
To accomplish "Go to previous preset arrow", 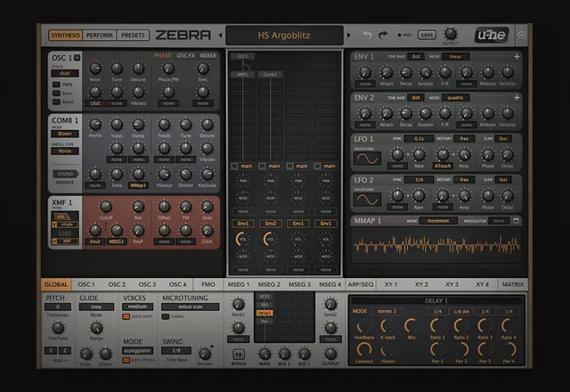I will coord(220,36).
